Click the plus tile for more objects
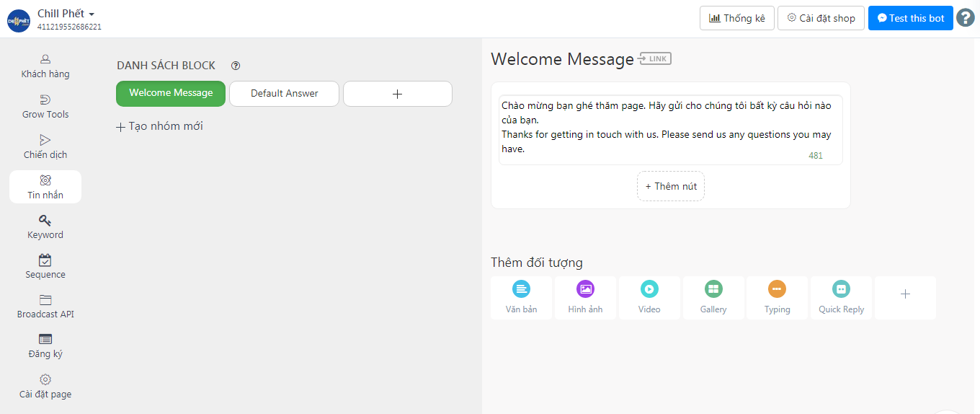Image resolution: width=980 pixels, height=414 pixels. pyautogui.click(x=905, y=298)
